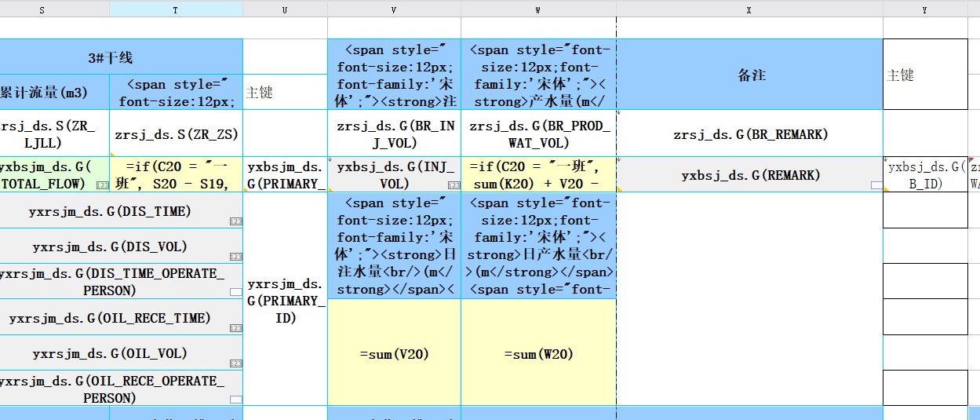The width and height of the screenshot is (980, 420).
Task: Select the =sum(W20) formula cell
Action: (x=538, y=354)
